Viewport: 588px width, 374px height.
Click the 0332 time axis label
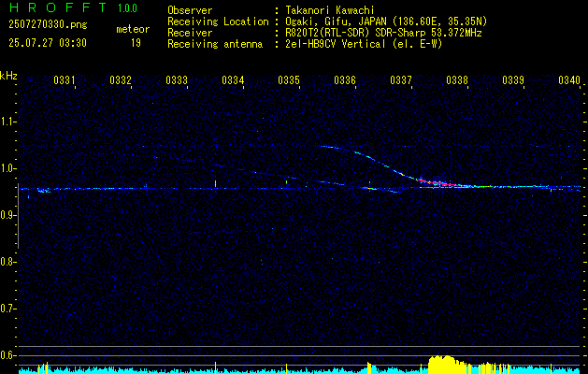121,79
